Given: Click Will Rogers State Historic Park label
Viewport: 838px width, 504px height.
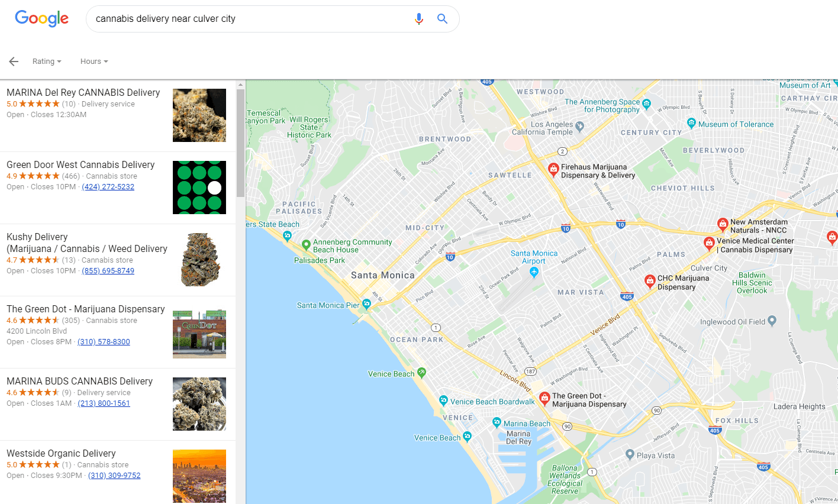Looking at the screenshot, I should 309,127.
